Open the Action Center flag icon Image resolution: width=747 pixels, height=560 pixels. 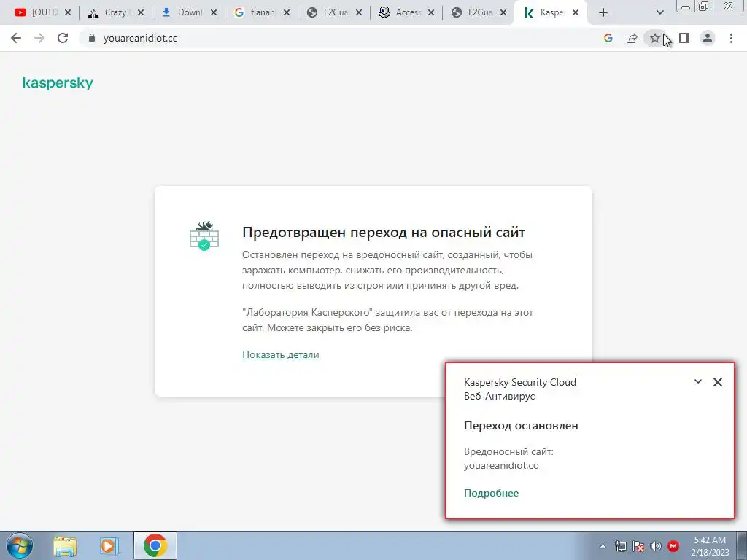638,546
